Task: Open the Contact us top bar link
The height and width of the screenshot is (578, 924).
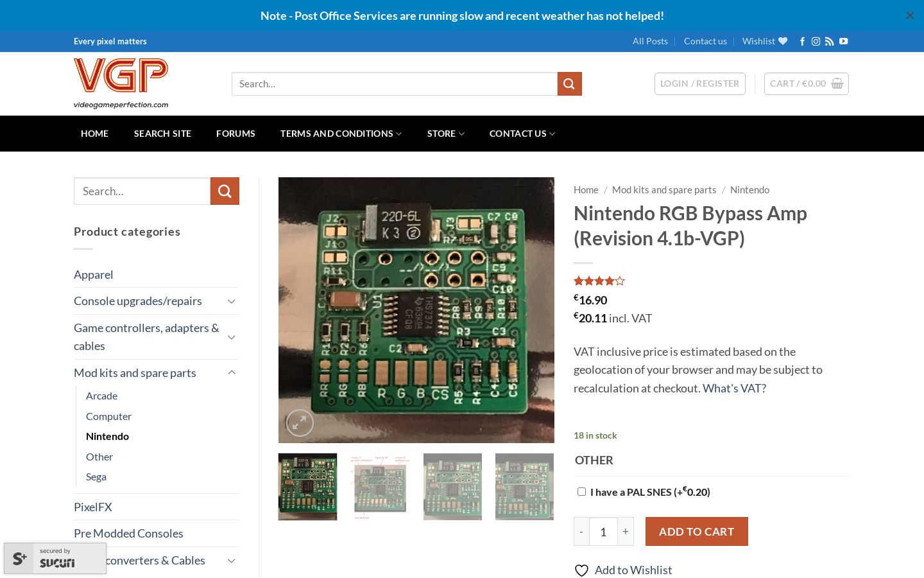Action: 705,41
